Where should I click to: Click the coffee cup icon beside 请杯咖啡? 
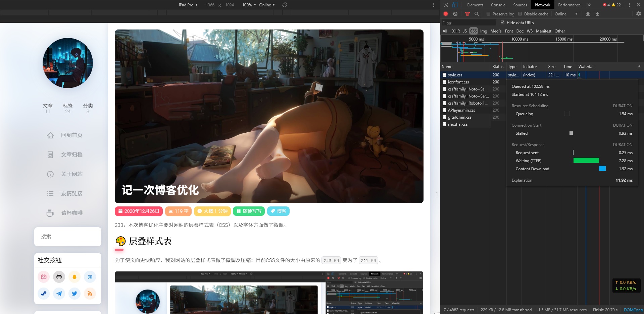[x=50, y=213]
